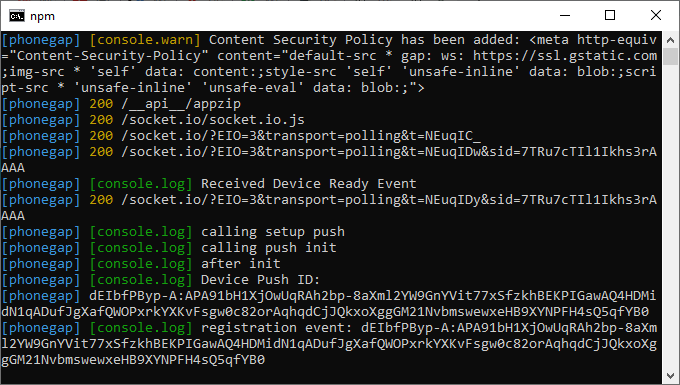Click the after init log message

[241, 264]
